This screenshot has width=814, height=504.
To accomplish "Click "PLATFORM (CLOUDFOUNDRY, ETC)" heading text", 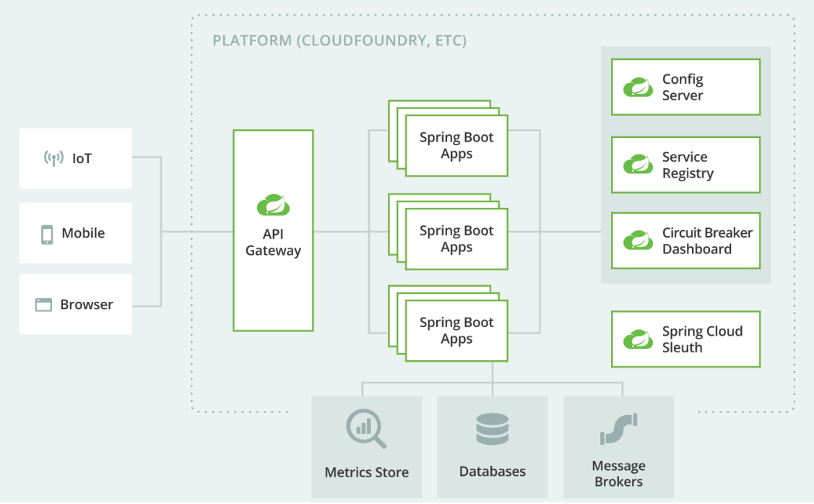I will 339,40.
